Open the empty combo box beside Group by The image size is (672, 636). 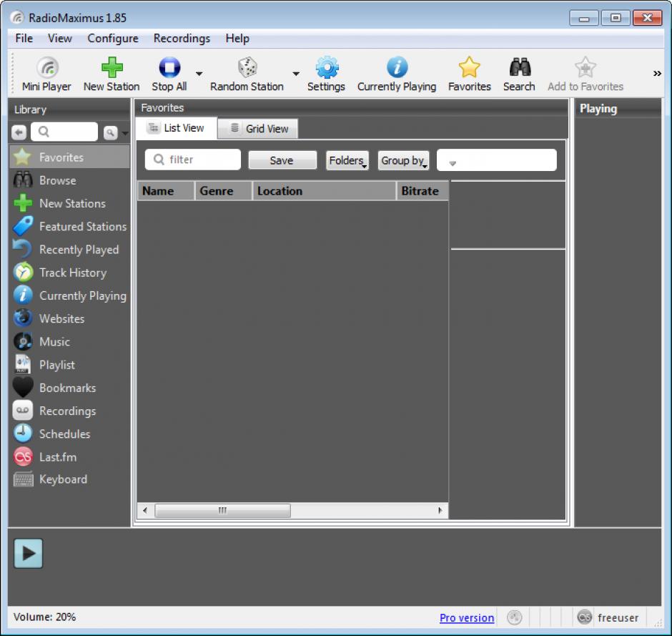coord(497,160)
